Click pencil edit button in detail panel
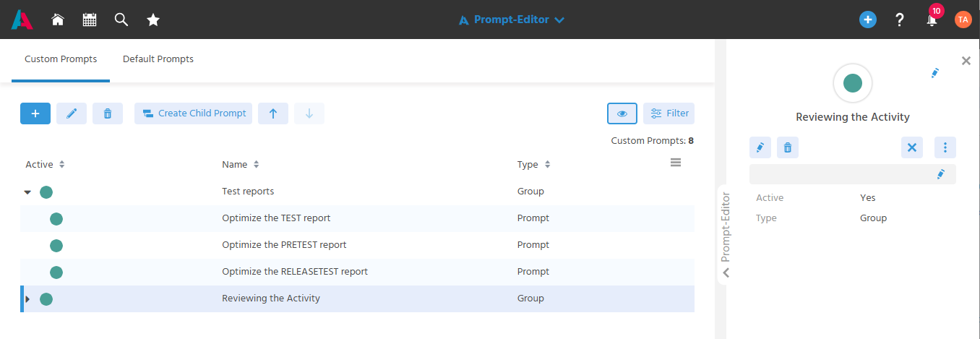 coord(760,147)
